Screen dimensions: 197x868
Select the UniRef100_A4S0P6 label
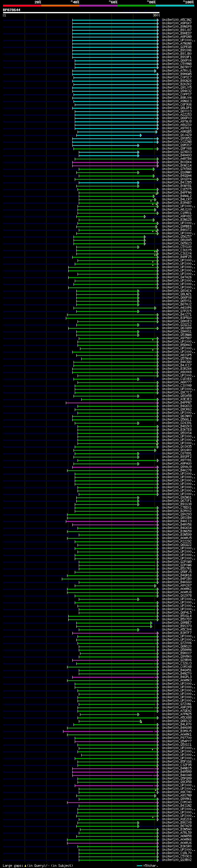coord(177,308)
